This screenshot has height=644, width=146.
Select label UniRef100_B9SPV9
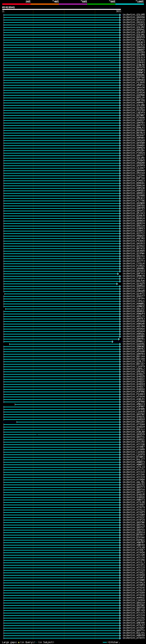pyautogui.click(x=133, y=37)
